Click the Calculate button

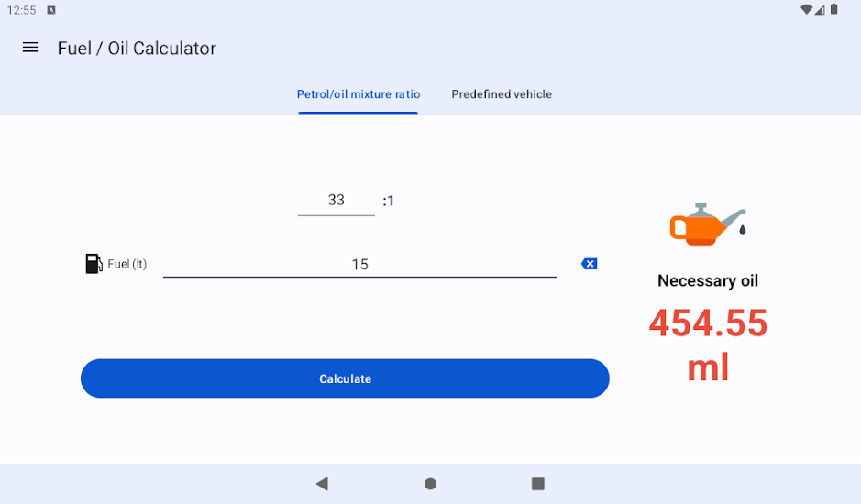tap(345, 378)
